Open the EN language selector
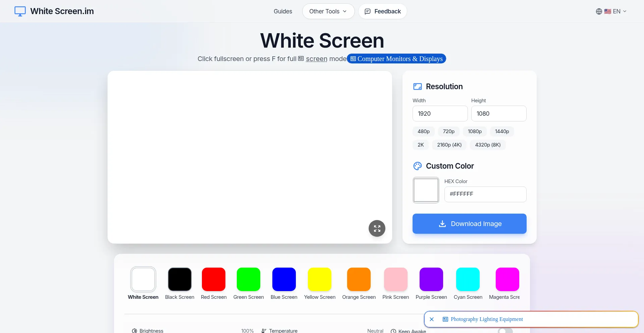 point(611,11)
